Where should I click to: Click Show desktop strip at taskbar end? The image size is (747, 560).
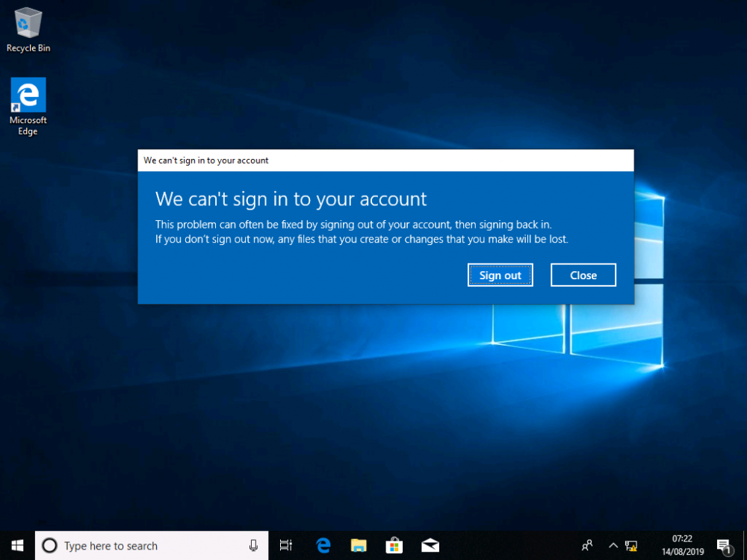point(745,546)
